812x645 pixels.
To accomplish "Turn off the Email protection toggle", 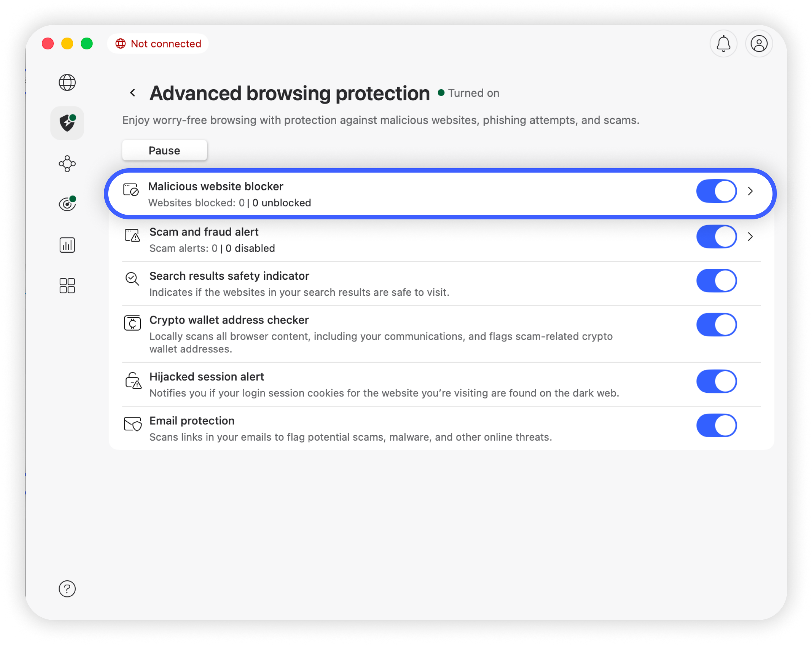I will pyautogui.click(x=716, y=426).
